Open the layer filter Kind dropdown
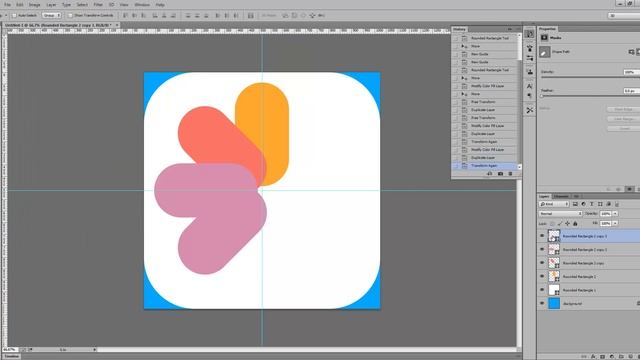This screenshot has height=360, width=640. click(554, 204)
